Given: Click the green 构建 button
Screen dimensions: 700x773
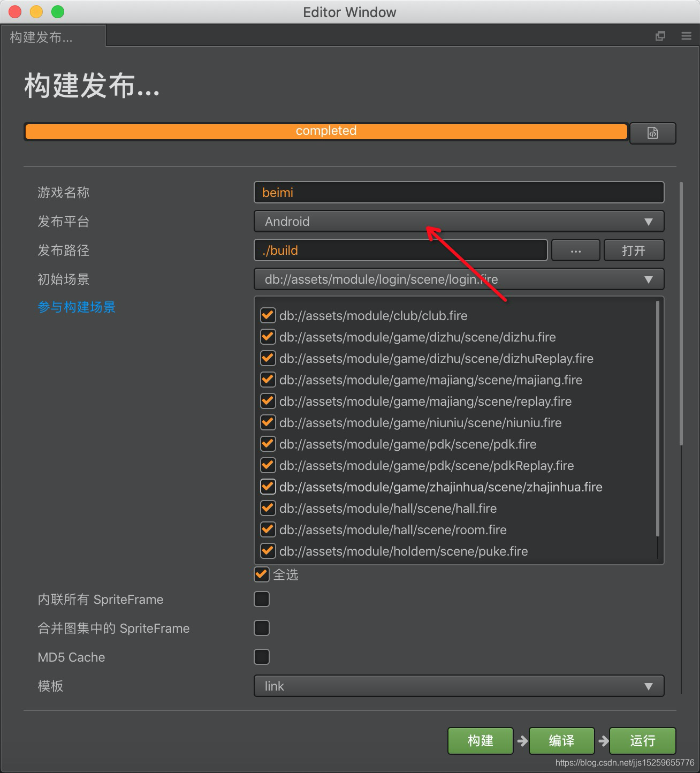Looking at the screenshot, I should (x=480, y=741).
